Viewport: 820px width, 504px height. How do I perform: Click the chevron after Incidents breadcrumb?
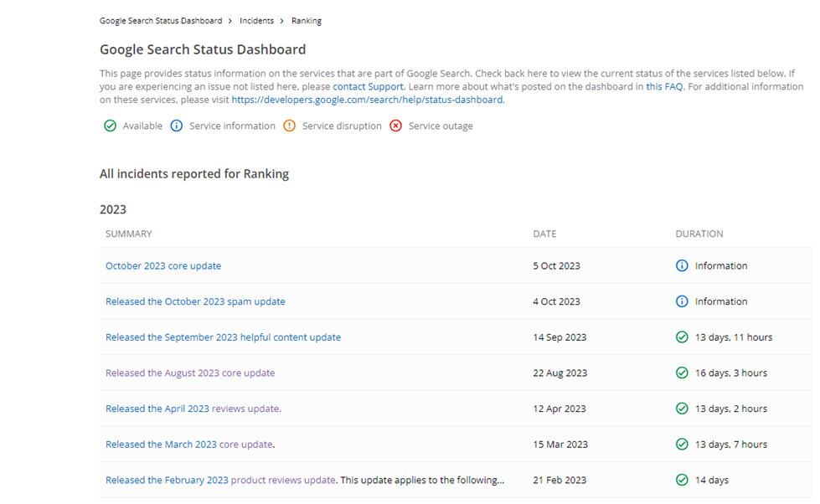click(282, 21)
